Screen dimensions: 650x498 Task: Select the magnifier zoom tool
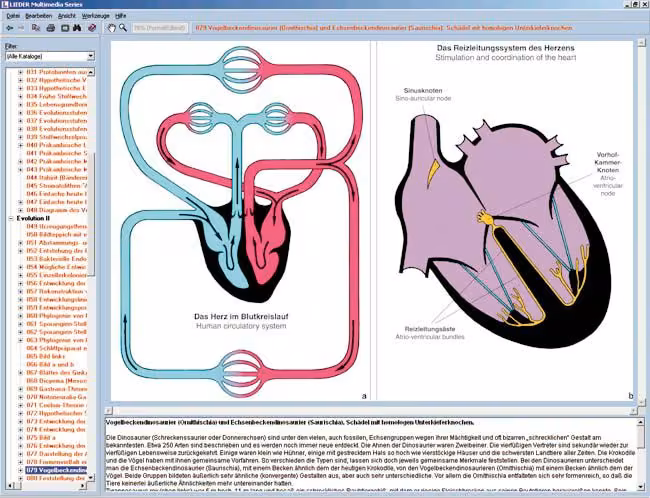point(123,28)
